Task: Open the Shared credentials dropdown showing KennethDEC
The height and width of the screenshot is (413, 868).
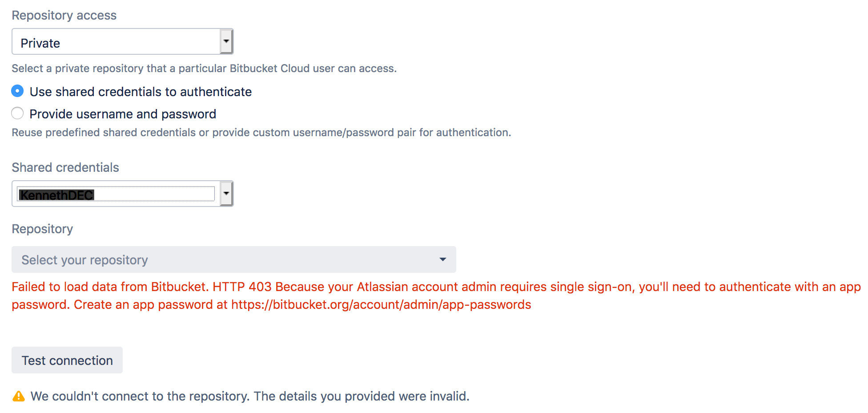Action: pos(122,194)
